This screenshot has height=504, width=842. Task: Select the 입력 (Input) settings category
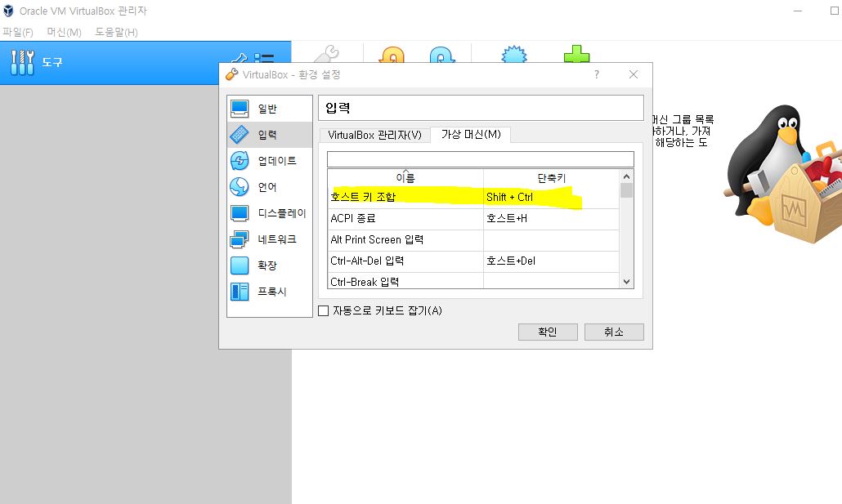[270, 135]
